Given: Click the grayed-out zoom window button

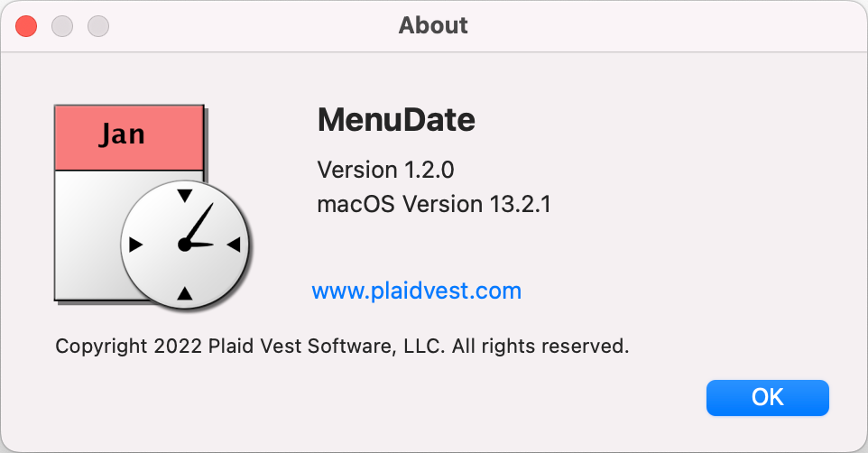Looking at the screenshot, I should (x=98, y=26).
